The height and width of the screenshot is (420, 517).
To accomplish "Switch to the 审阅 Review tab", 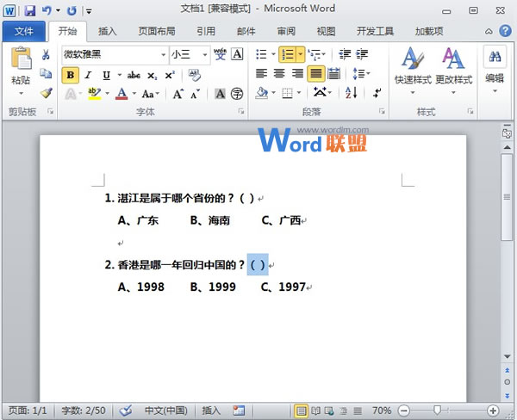I will tap(286, 31).
